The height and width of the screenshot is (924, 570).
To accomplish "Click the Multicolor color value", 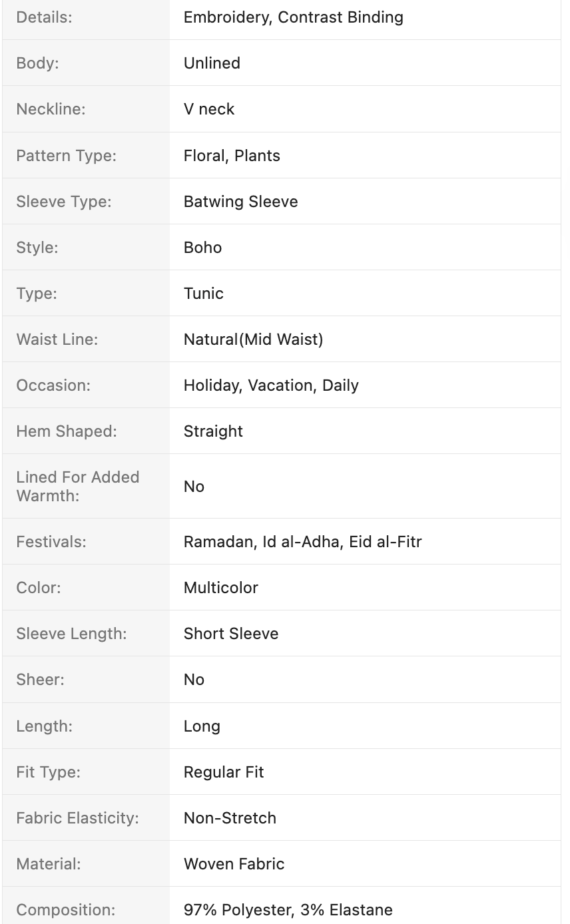I will (x=220, y=588).
